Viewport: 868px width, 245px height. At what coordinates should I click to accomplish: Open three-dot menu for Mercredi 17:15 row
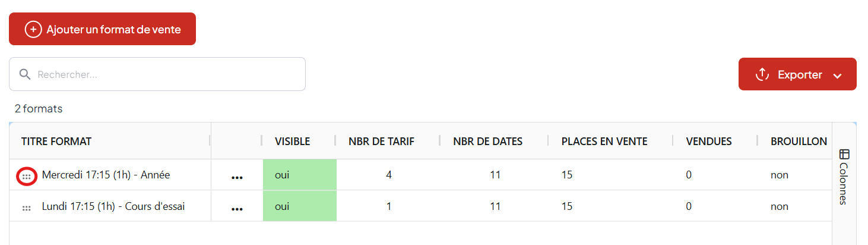237,177
